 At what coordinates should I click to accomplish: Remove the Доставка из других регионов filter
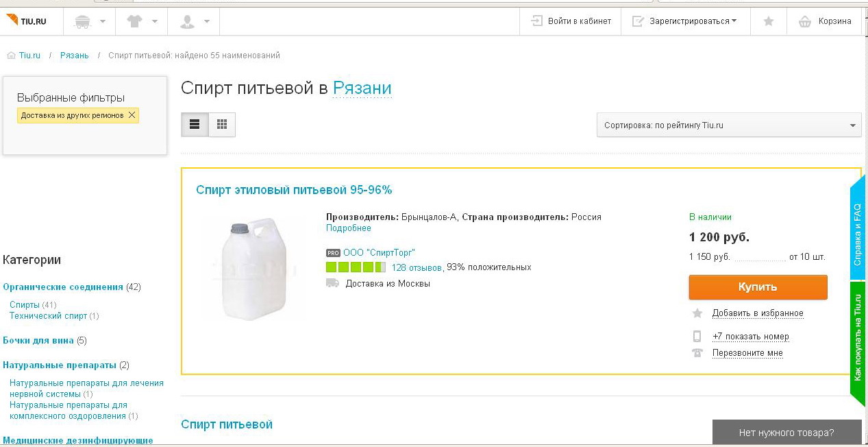(x=132, y=115)
